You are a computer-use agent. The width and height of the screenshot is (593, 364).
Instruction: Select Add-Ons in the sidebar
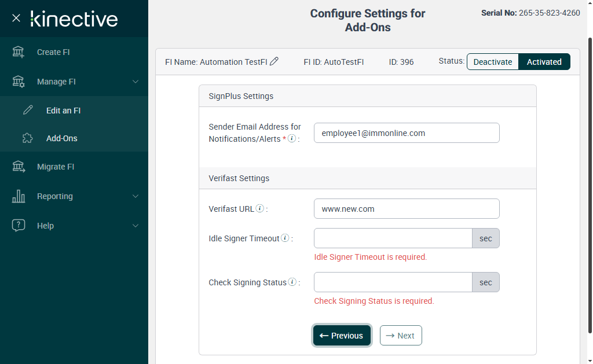[x=61, y=138]
